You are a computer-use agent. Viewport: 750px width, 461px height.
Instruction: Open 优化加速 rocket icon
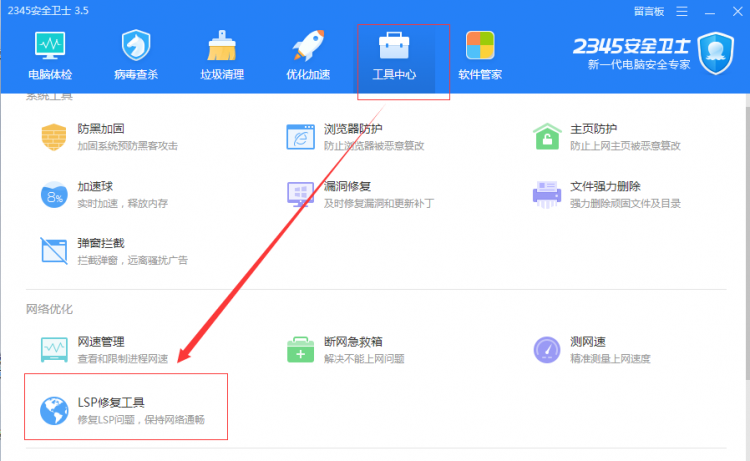(309, 45)
